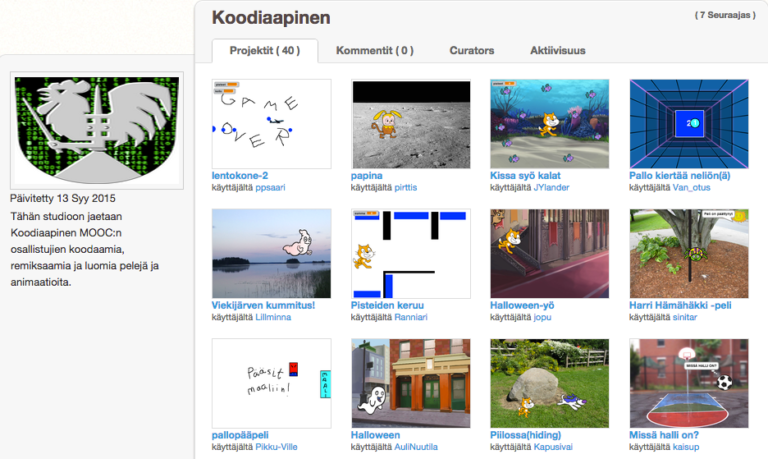The height and width of the screenshot is (459, 768).
Task: Click the Päivitetty 13 Syy 2015 date text
Action: tap(63, 198)
